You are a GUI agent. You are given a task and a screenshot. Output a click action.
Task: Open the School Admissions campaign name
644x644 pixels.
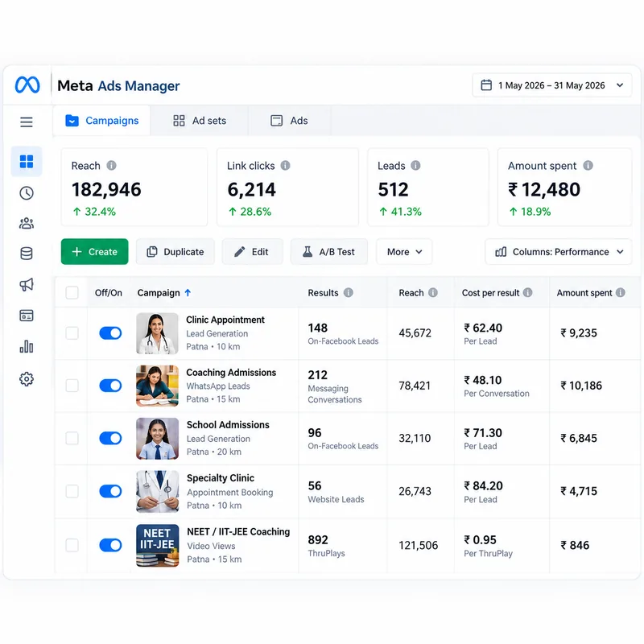[x=228, y=425]
